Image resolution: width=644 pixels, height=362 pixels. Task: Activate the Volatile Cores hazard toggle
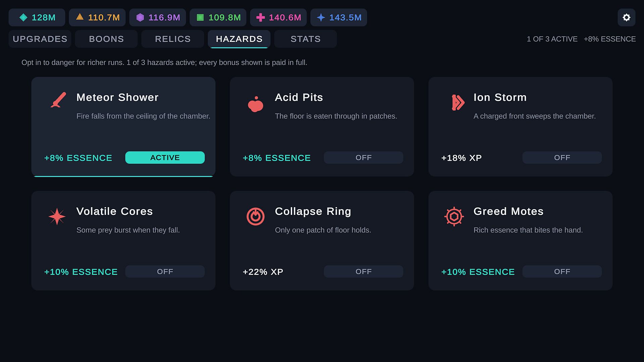[x=165, y=271]
